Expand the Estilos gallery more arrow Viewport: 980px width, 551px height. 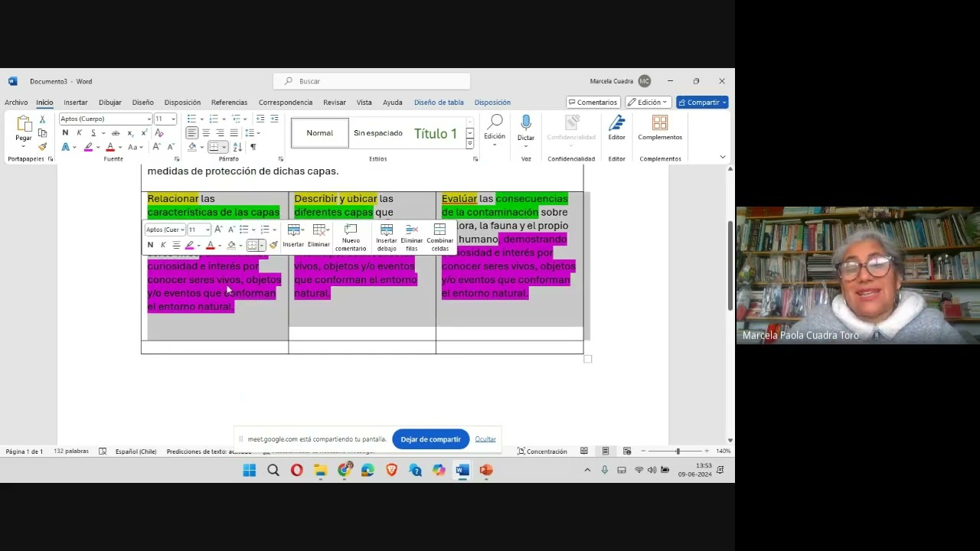point(469,144)
